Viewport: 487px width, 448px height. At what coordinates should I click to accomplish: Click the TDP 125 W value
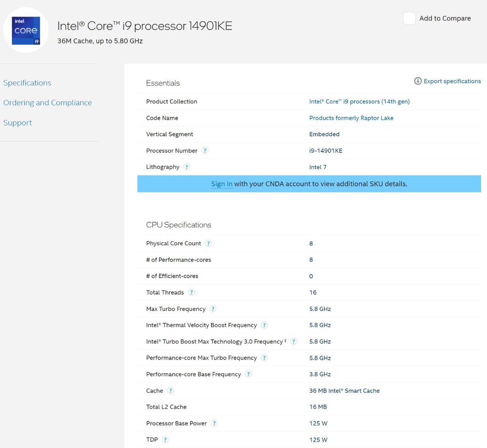coord(318,439)
